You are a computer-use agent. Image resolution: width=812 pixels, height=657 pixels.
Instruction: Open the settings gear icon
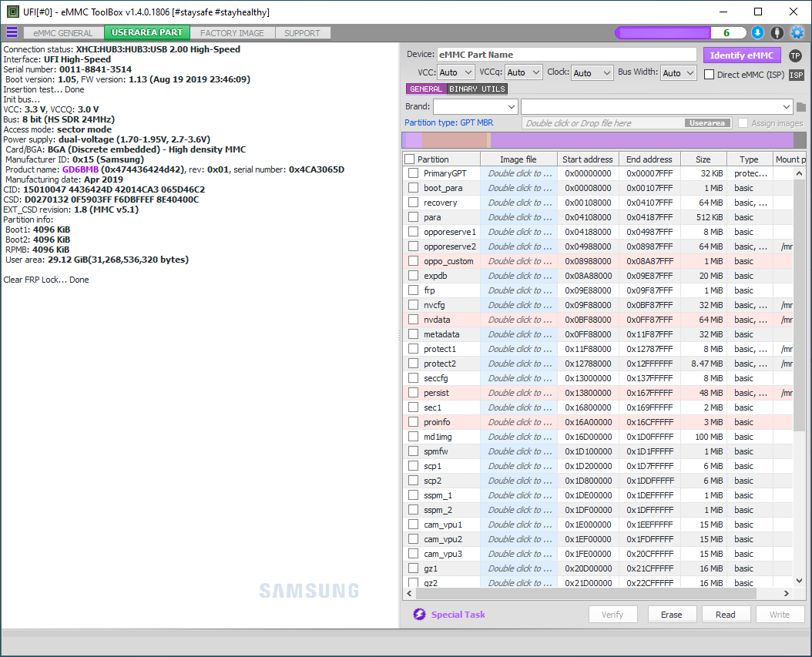click(797, 32)
